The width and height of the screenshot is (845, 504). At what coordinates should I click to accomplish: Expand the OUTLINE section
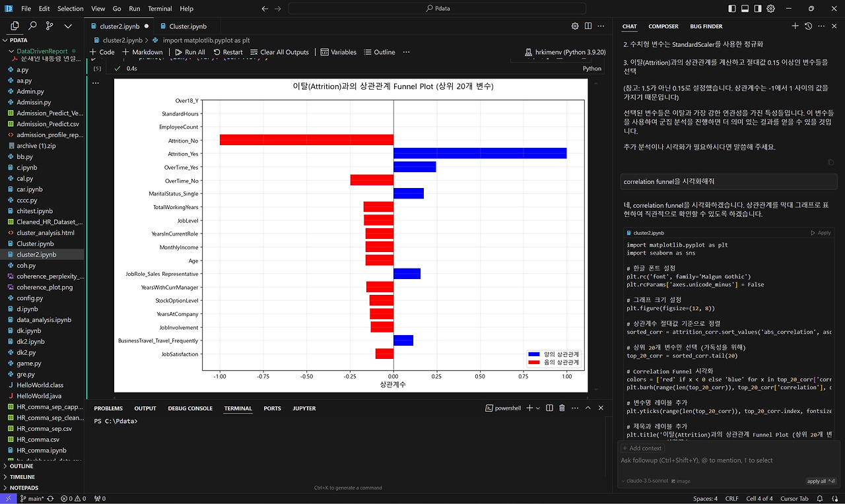coord(22,466)
